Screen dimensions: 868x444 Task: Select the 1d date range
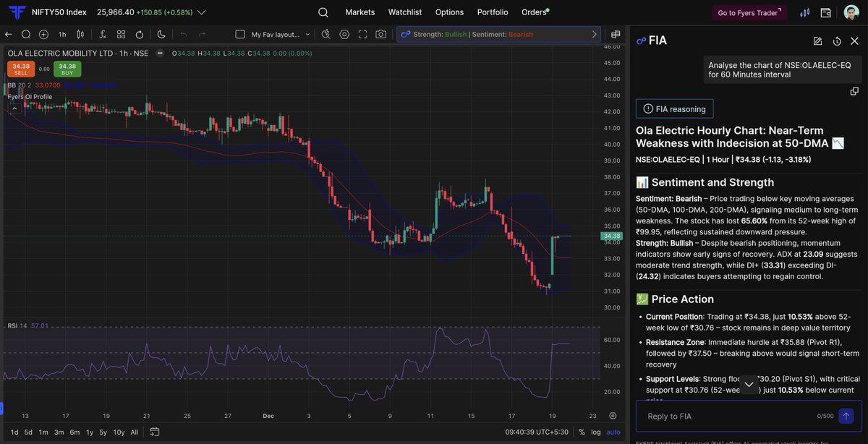[14, 432]
